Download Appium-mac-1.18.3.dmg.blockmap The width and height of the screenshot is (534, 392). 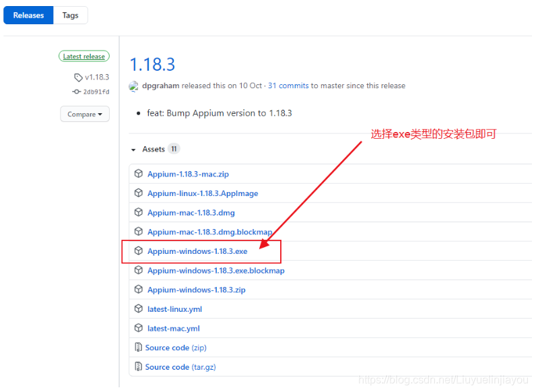210,232
